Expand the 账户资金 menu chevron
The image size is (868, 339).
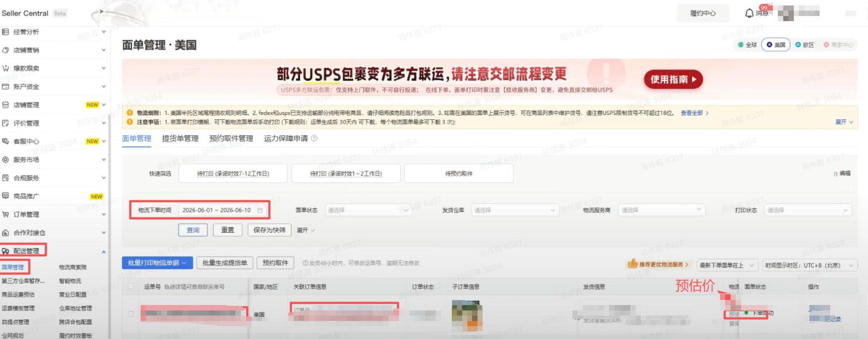104,86
